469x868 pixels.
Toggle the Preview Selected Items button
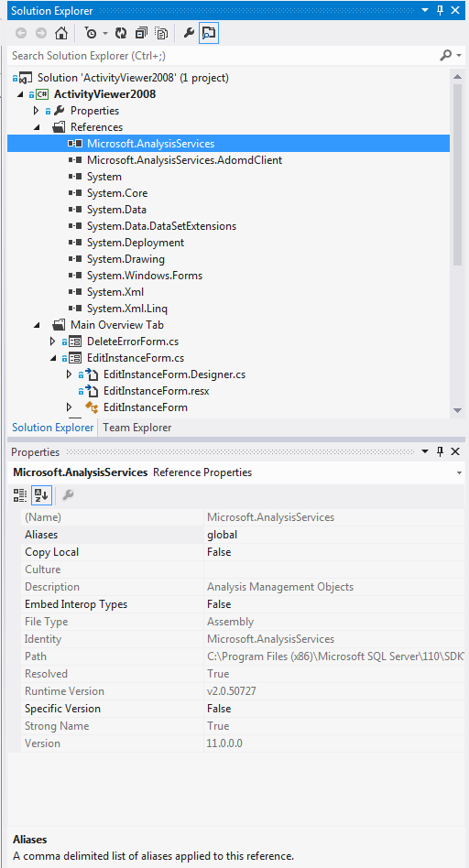209,34
